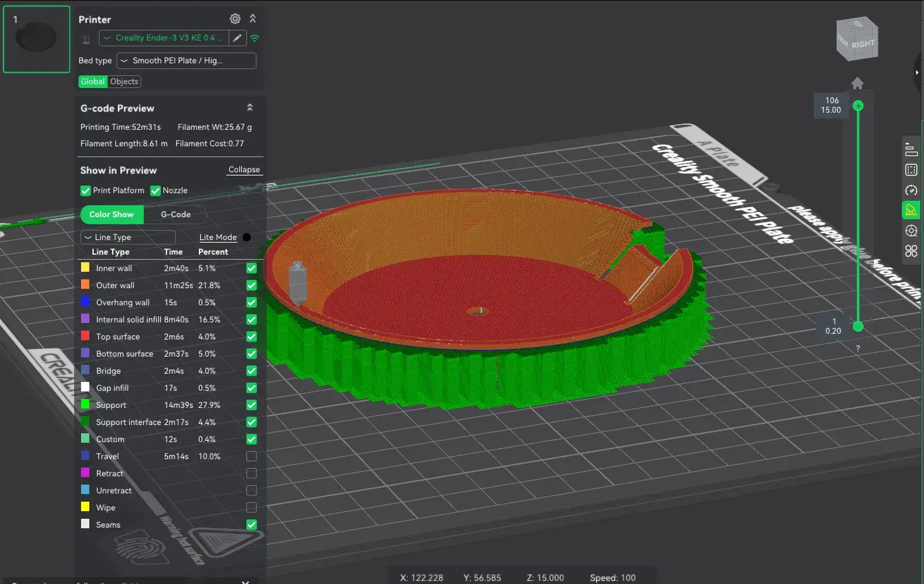The height and width of the screenshot is (584, 924).
Task: Open the Creality Ender-3 V3 KE printer dropdown
Action: tap(163, 38)
